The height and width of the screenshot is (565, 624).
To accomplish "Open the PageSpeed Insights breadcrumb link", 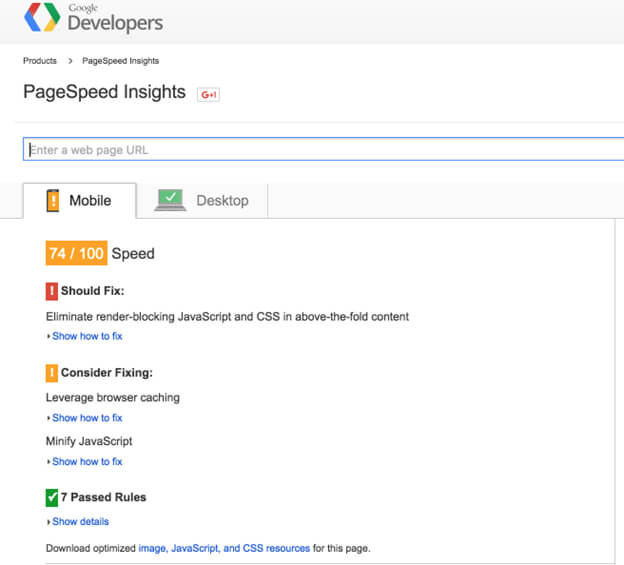I will click(121, 61).
